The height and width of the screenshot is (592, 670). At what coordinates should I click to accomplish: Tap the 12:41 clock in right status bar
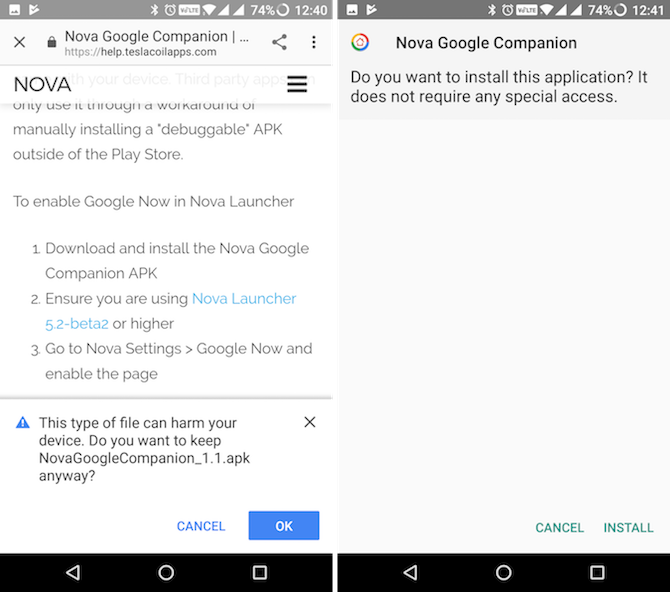click(x=648, y=9)
